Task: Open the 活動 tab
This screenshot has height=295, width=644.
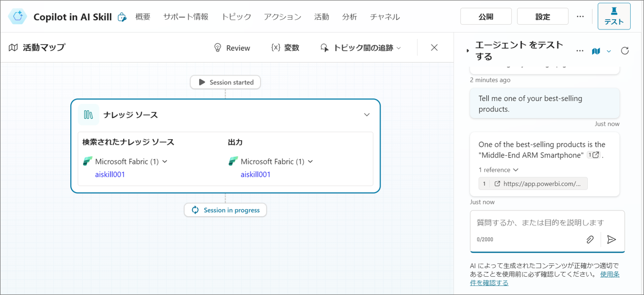Action: pyautogui.click(x=322, y=17)
